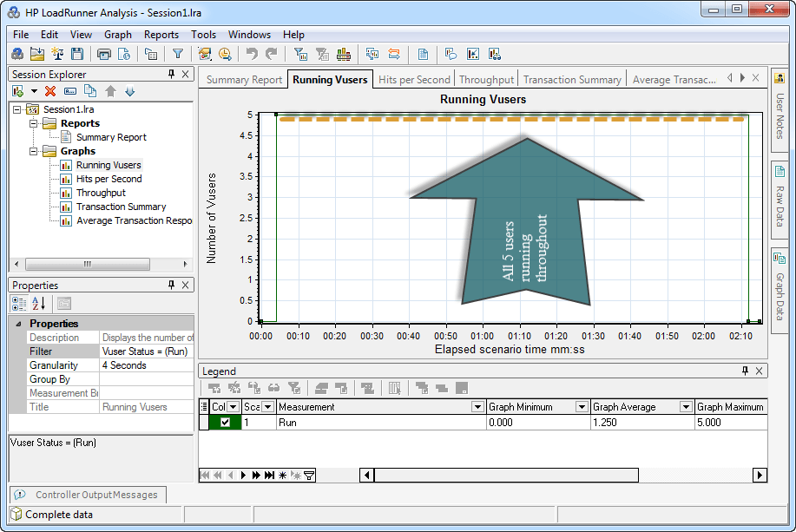Open the Graph menu

click(x=117, y=35)
